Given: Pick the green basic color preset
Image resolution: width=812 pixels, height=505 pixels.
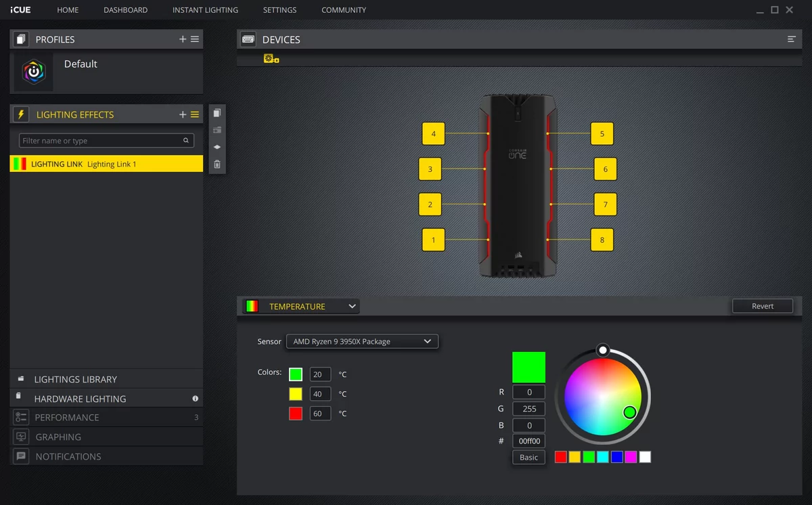Looking at the screenshot, I should pyautogui.click(x=589, y=457).
